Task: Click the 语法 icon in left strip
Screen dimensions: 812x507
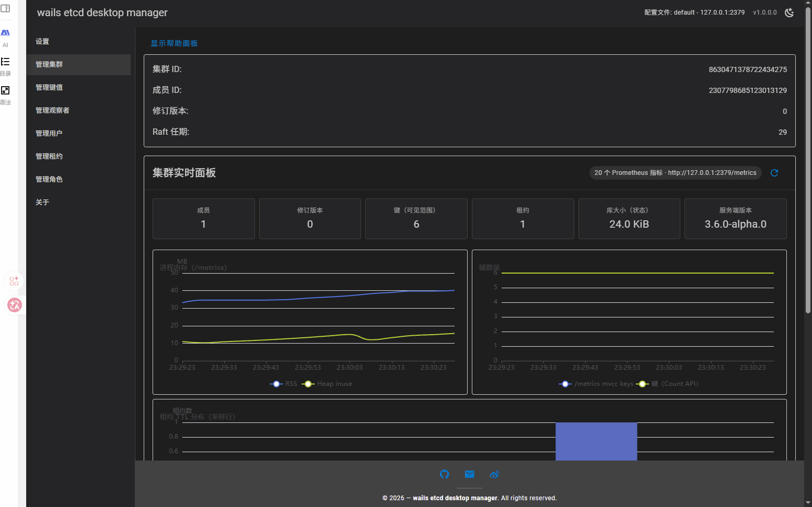Action: 5,96
